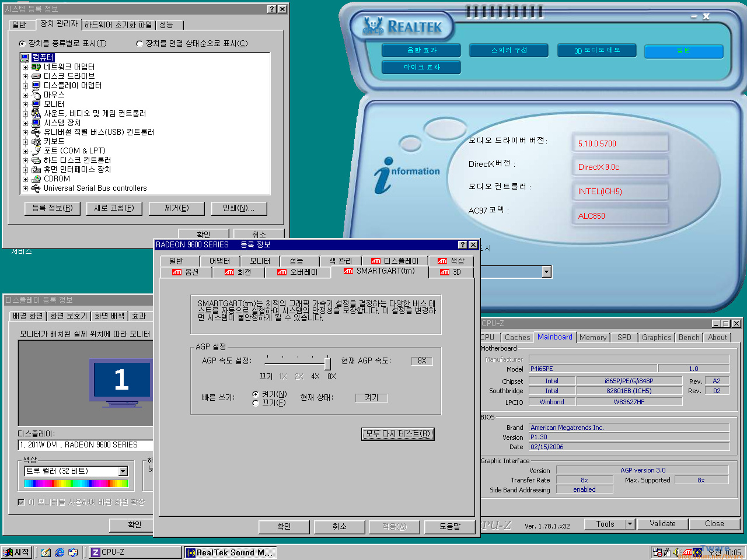Screen dimensions: 747x560
Task: Select the 사운드, 비디오 및 게임 컨트롤러 icon
Action: click(36, 113)
